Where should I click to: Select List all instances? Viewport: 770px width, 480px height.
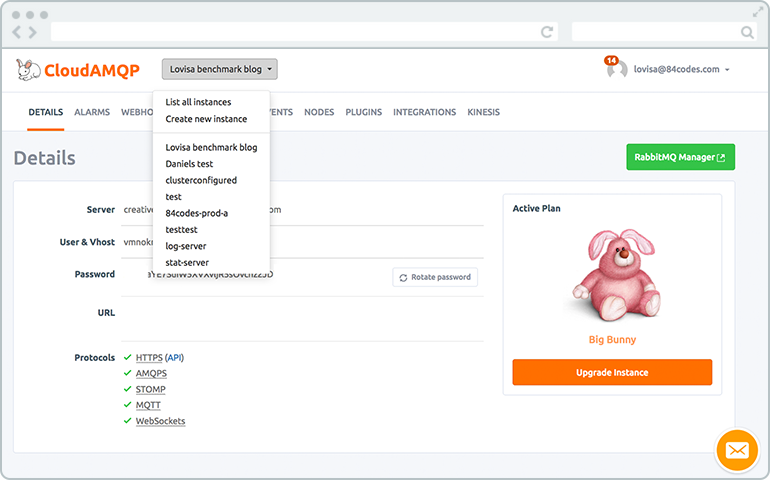198,102
